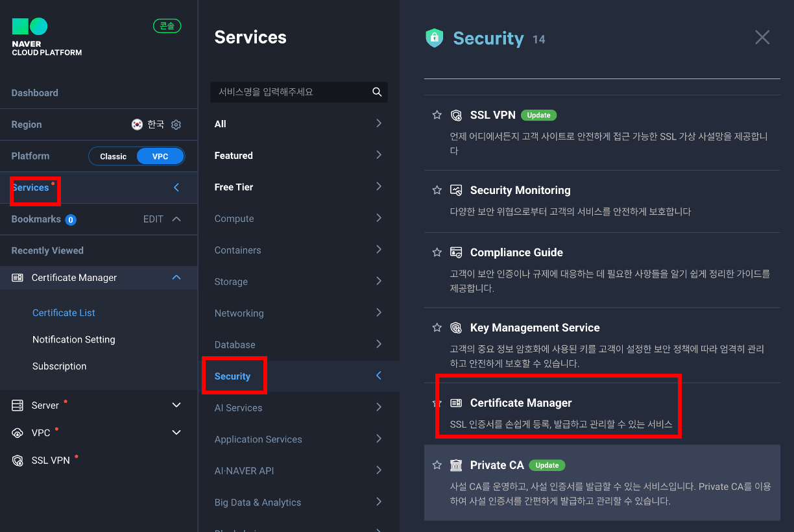This screenshot has width=794, height=532.
Task: Open Certificate List page
Action: [x=64, y=313]
